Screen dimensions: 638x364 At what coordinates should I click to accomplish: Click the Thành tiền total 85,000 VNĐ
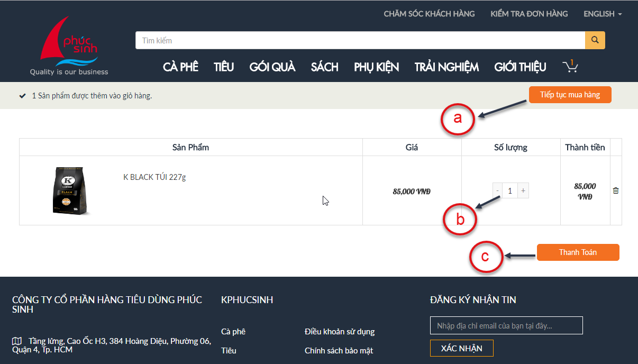(585, 192)
